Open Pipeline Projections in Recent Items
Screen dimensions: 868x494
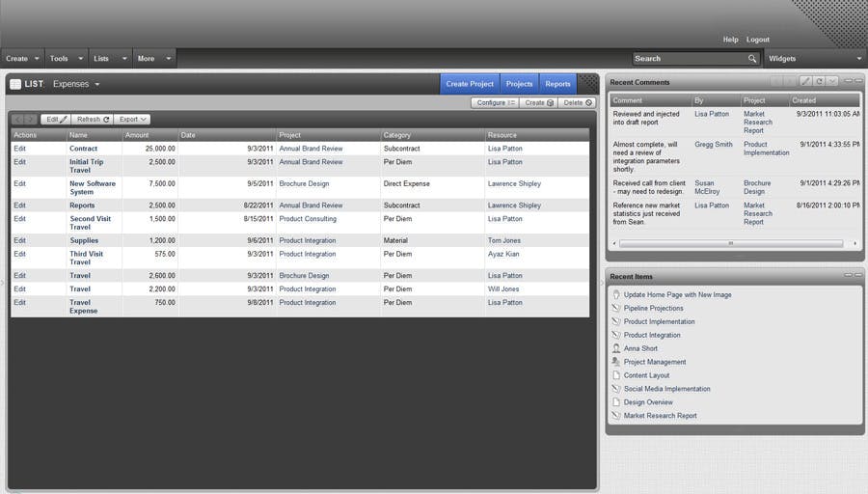(x=653, y=308)
